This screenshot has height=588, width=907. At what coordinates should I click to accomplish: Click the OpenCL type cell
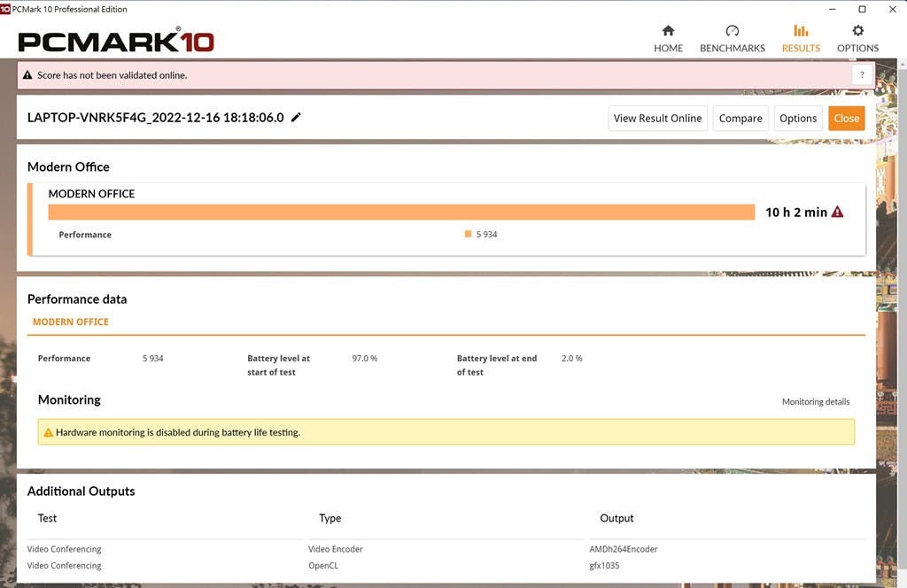pos(323,566)
